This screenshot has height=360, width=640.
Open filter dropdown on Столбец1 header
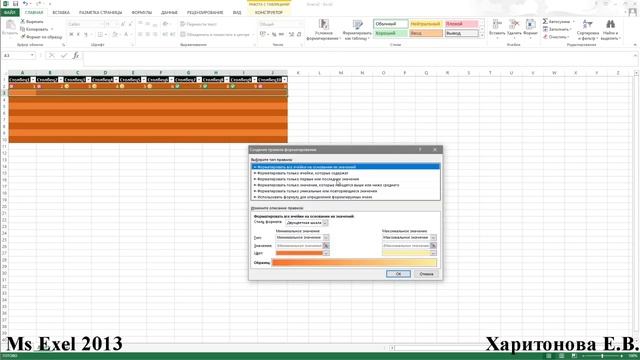[x=33, y=80]
